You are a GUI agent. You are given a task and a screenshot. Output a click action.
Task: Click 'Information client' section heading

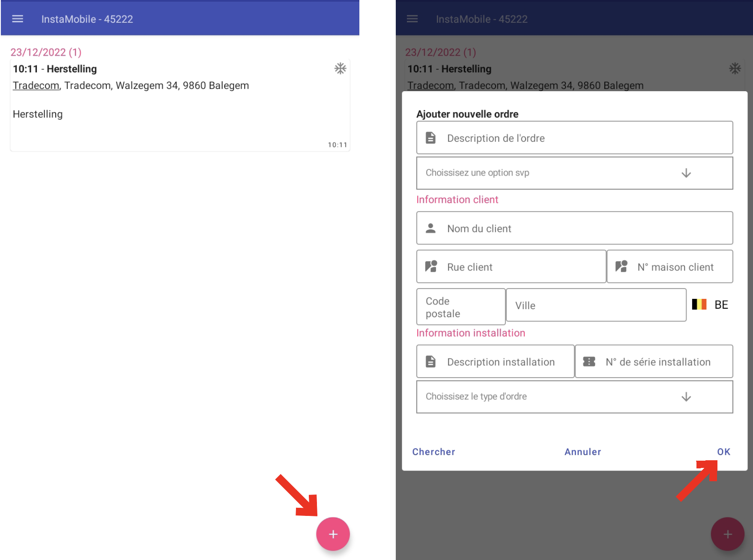(x=457, y=200)
